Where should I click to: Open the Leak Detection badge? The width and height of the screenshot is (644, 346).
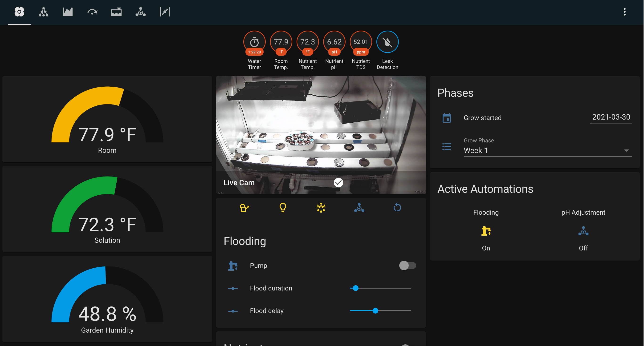coord(387,42)
